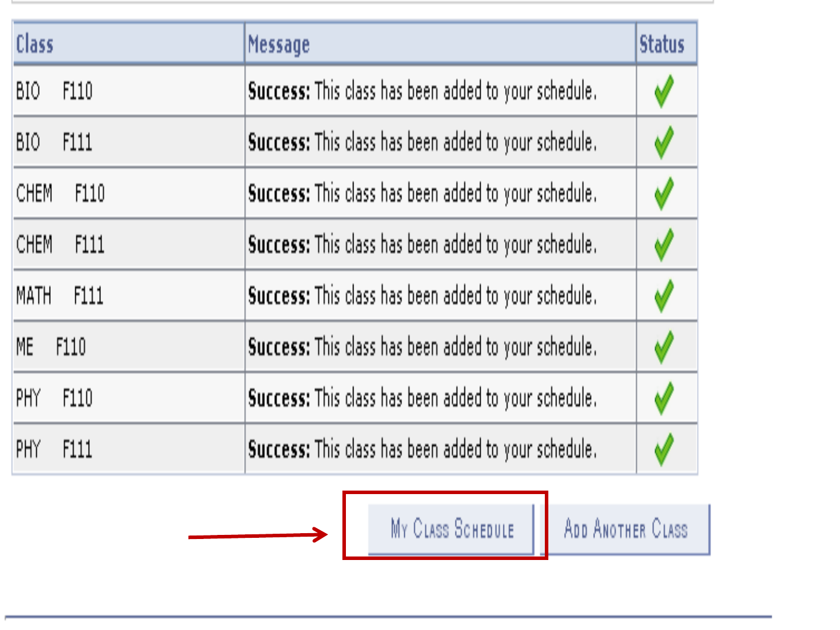Select the MATH F111 class cell
Viewport: 840px width, 630px height.
60,296
